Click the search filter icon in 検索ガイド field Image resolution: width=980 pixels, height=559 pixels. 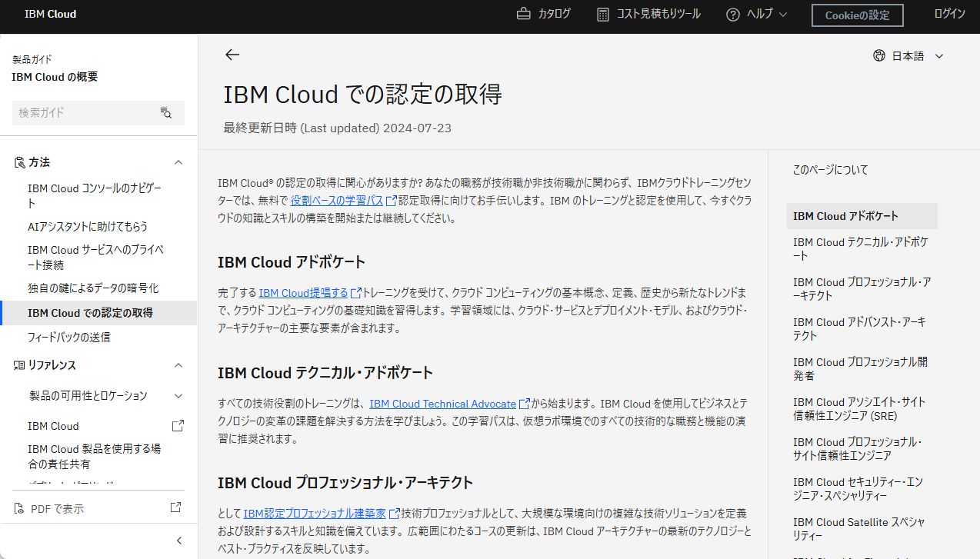click(x=166, y=112)
